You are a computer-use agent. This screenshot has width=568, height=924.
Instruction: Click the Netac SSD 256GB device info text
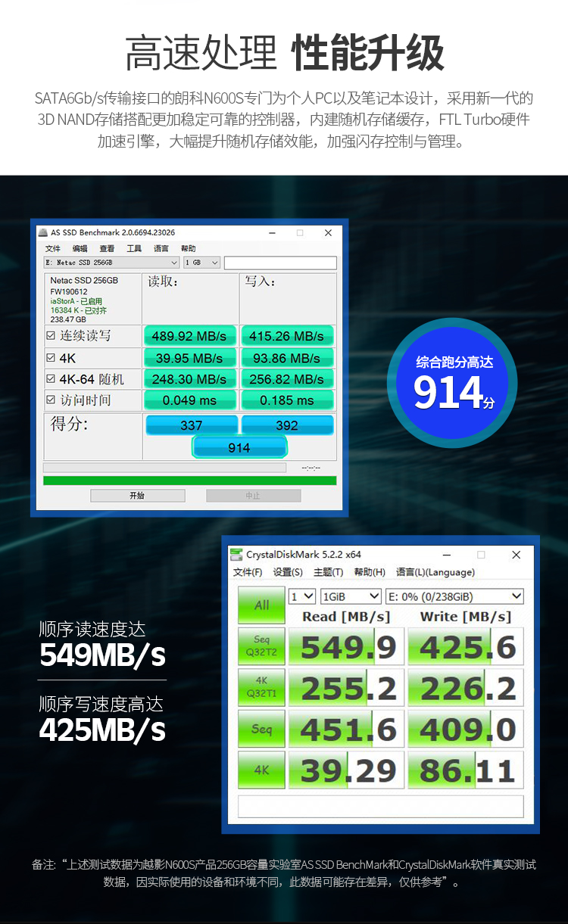tap(84, 281)
